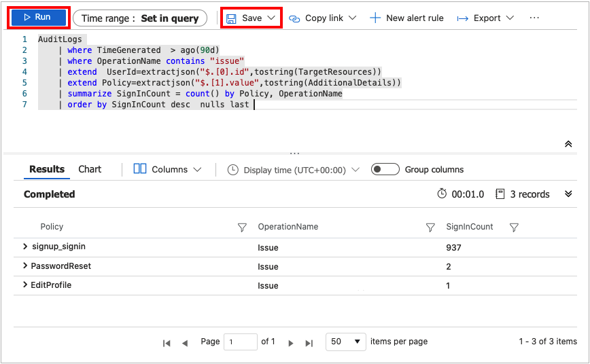Filter the Policy column
Image resolution: width=590 pixels, height=364 pixels.
coord(242,227)
